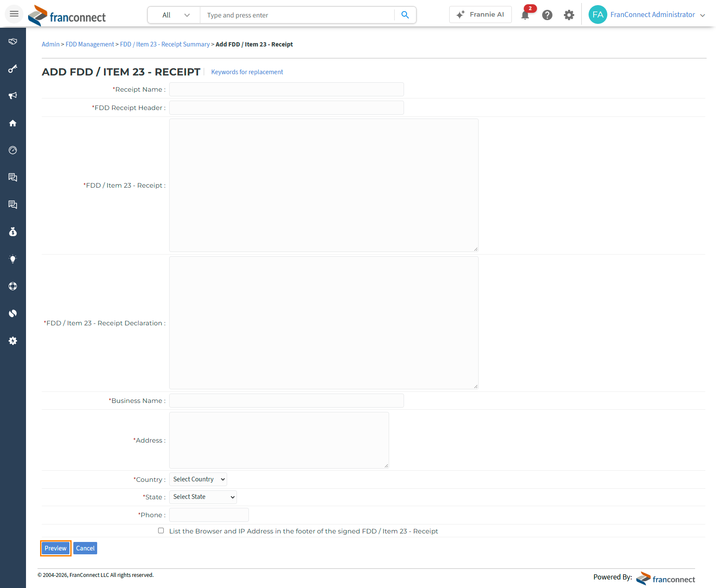Open FDD / Item 23 - Receipt Summary breadcrumb
Image resolution: width=716 pixels, height=588 pixels.
(x=165, y=44)
